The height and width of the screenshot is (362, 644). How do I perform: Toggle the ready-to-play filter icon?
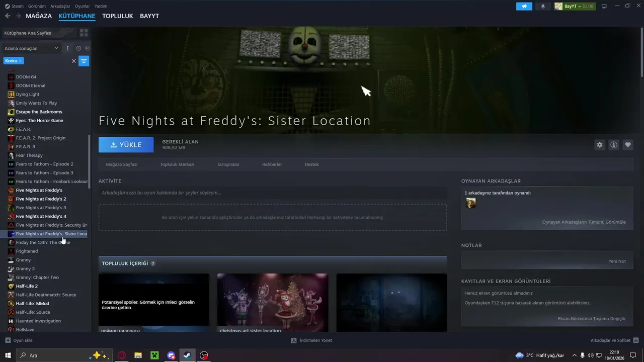(87, 48)
